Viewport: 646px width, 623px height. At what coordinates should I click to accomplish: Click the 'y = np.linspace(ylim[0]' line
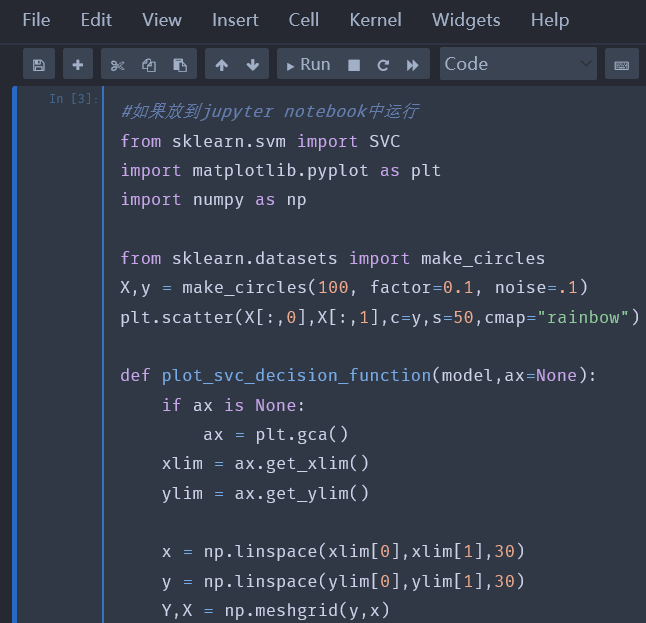pos(343,581)
